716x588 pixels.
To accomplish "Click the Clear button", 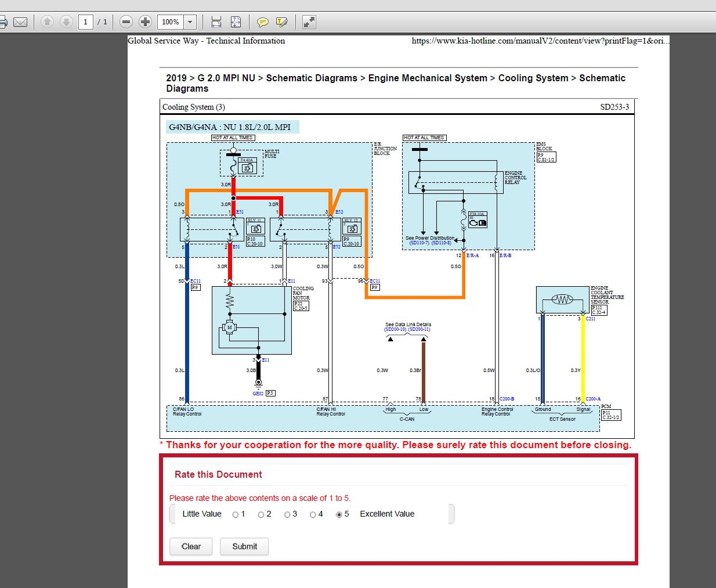I will coord(191,546).
